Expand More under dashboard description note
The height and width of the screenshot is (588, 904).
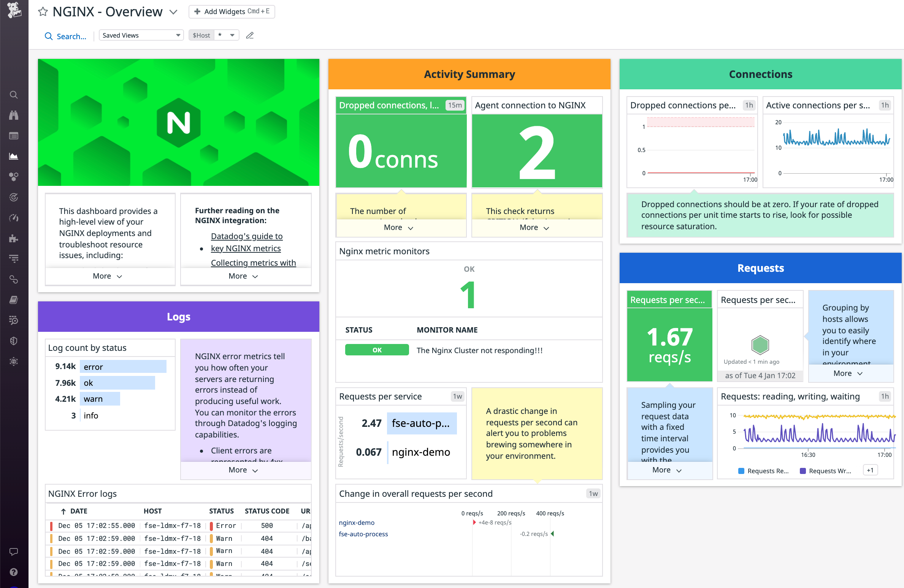[108, 276]
